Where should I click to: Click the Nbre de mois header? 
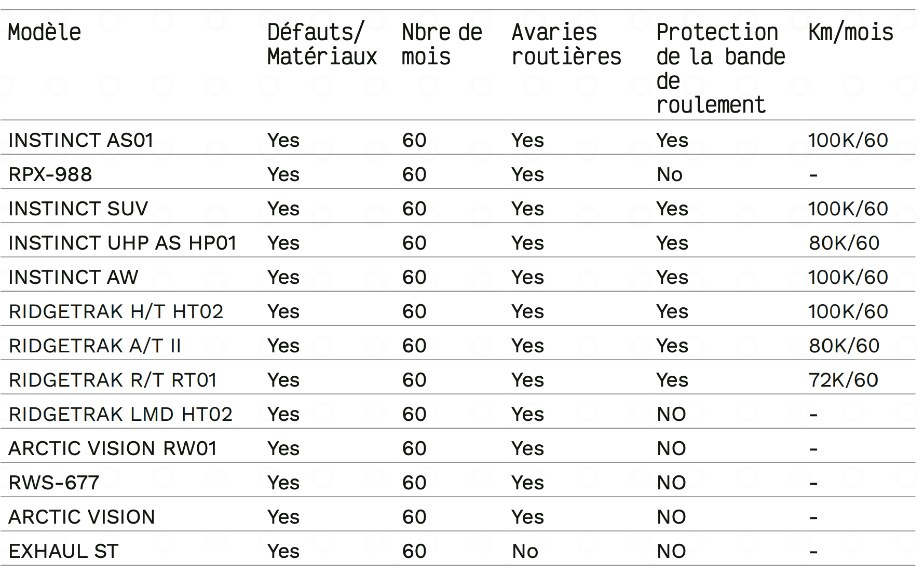pos(442,45)
